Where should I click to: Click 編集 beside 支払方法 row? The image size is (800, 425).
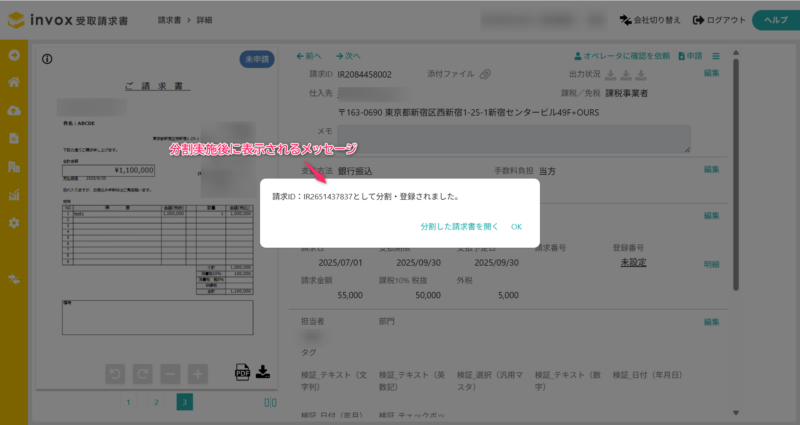[x=711, y=169]
